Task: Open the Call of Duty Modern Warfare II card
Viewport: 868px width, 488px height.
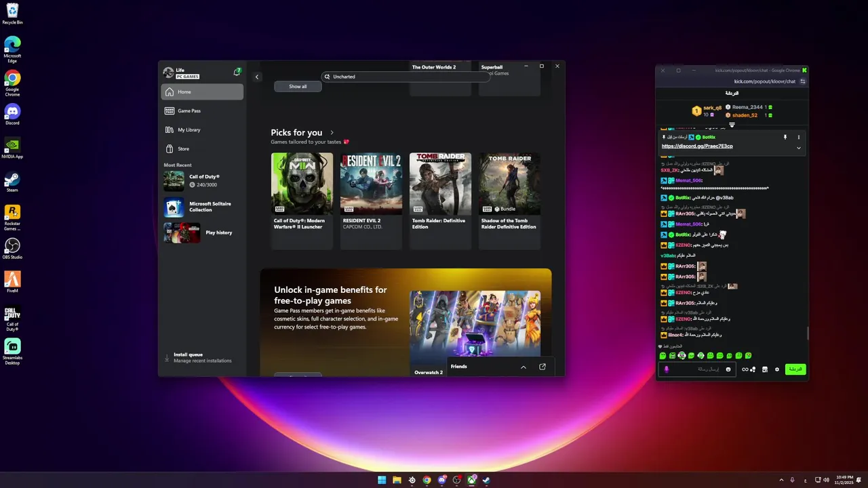Action: point(302,201)
